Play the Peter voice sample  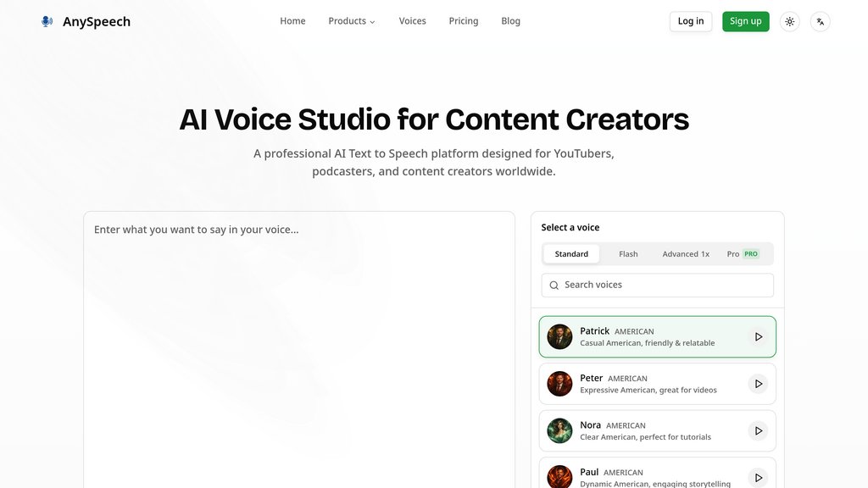(x=759, y=384)
